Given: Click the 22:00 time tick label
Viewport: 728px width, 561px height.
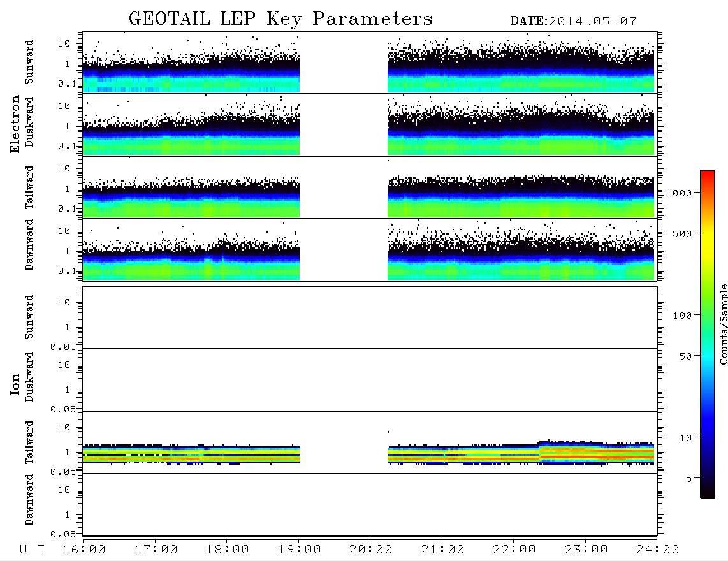Looking at the screenshot, I should tap(515, 550).
